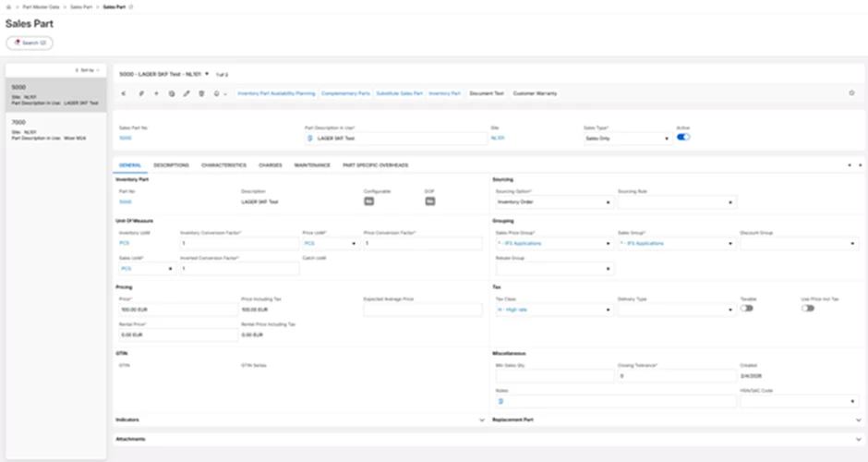Open the Sales Group dropdown

(x=677, y=243)
